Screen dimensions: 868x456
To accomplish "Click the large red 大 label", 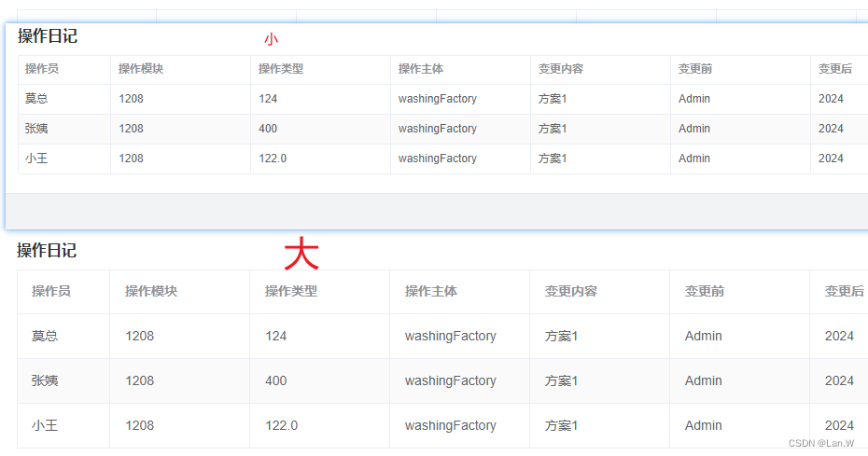I will click(x=301, y=253).
